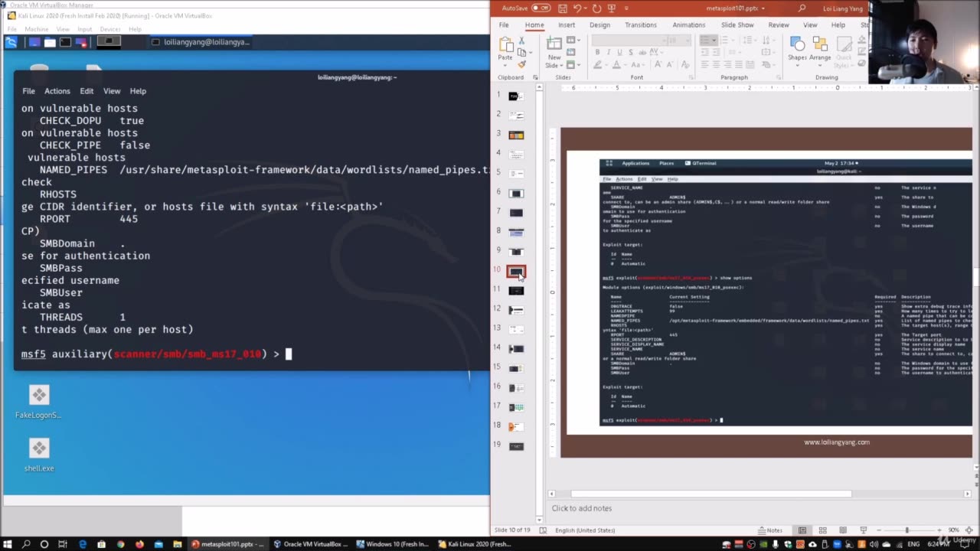Open the slide Section dropdown
This screenshot has height=551, width=980.
(575, 64)
